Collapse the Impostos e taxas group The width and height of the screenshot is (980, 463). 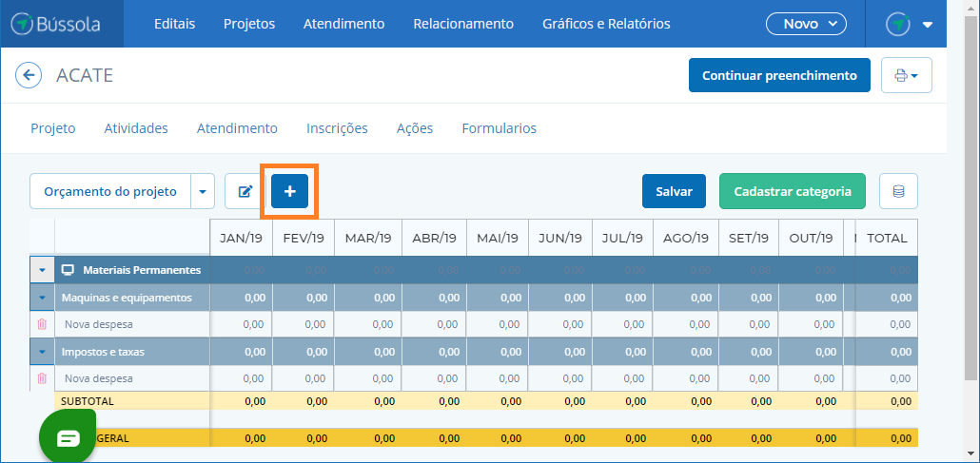42,352
